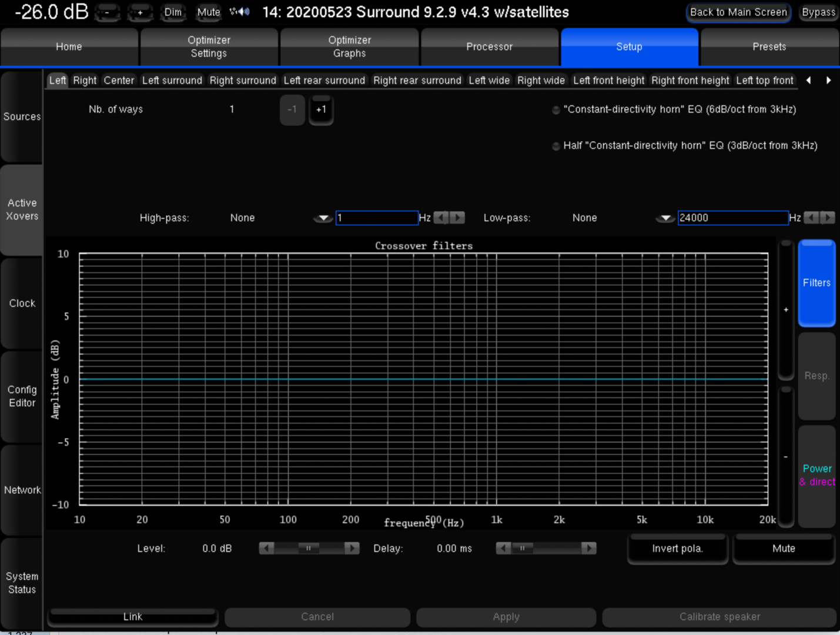Open the Low-pass filter type dropdown
The height and width of the screenshot is (635, 840).
pyautogui.click(x=665, y=218)
